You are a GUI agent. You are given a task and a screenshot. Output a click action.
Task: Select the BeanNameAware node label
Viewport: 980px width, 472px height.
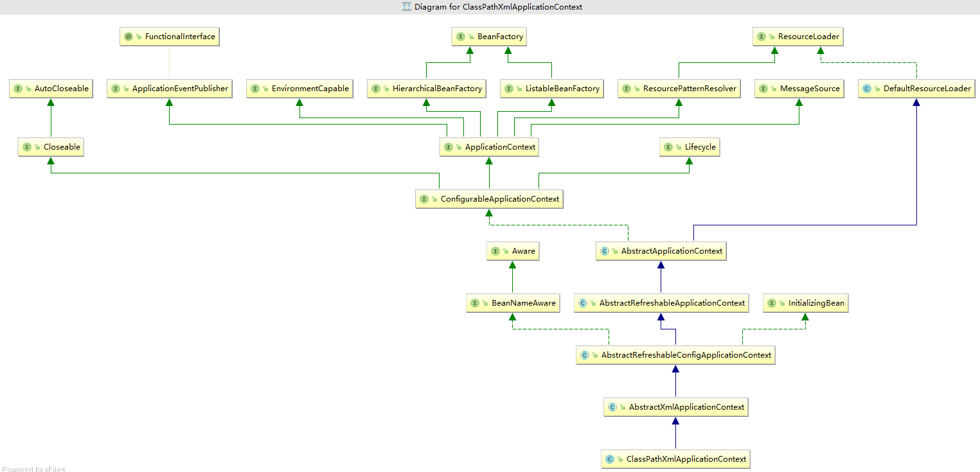[523, 303]
